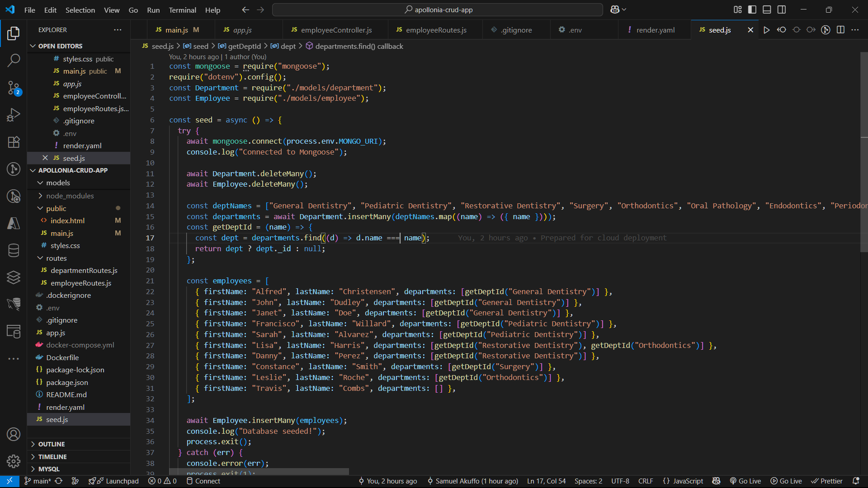Click the split editor right icon

point(840,30)
